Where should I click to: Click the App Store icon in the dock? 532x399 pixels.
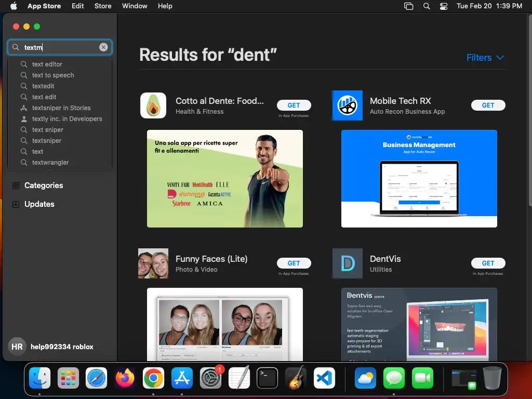tap(182, 378)
